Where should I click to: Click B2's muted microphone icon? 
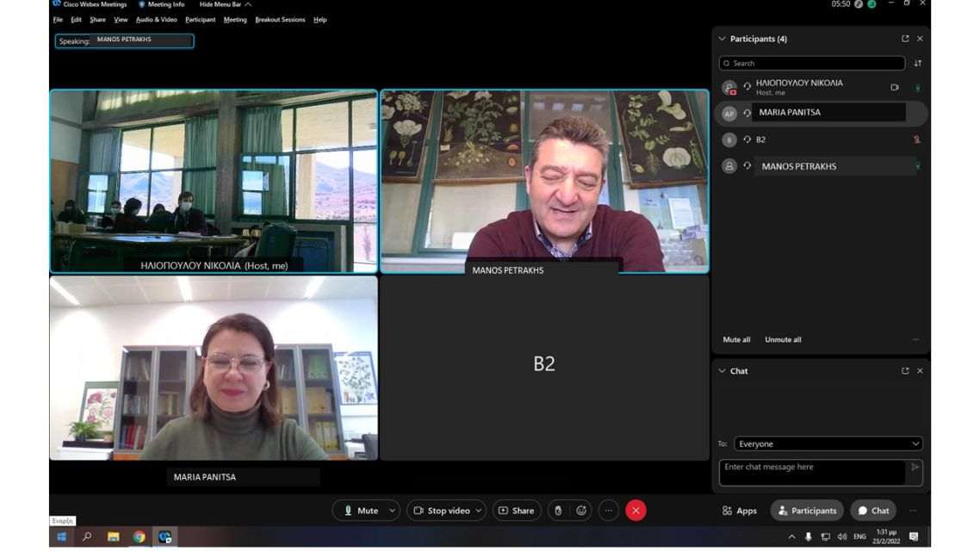click(x=917, y=140)
